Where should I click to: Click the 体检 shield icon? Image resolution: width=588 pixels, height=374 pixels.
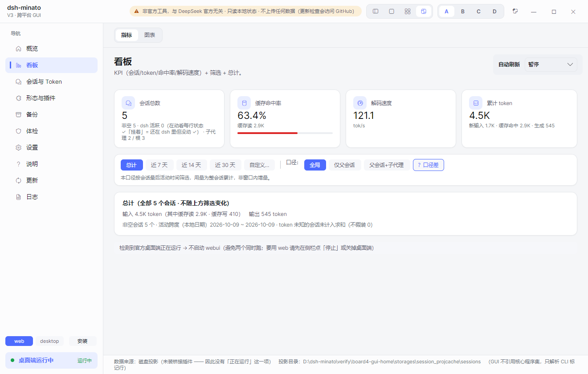click(x=18, y=131)
